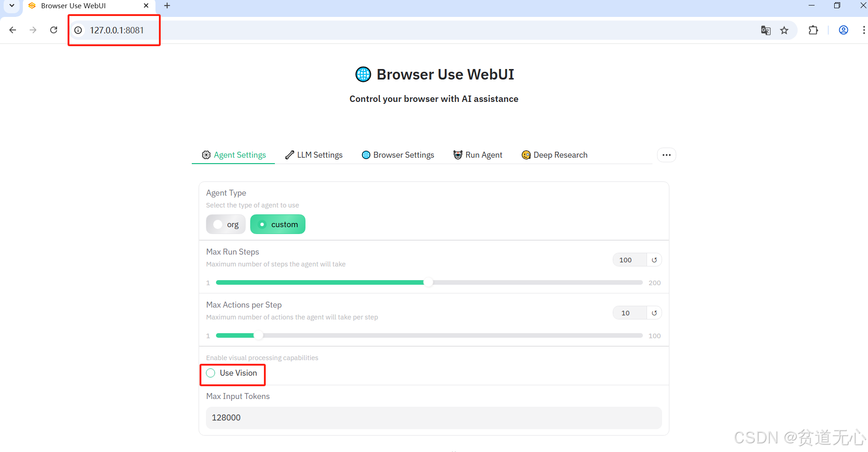Click the 'Max Run Steps' label
The width and height of the screenshot is (868, 452).
[x=232, y=252]
